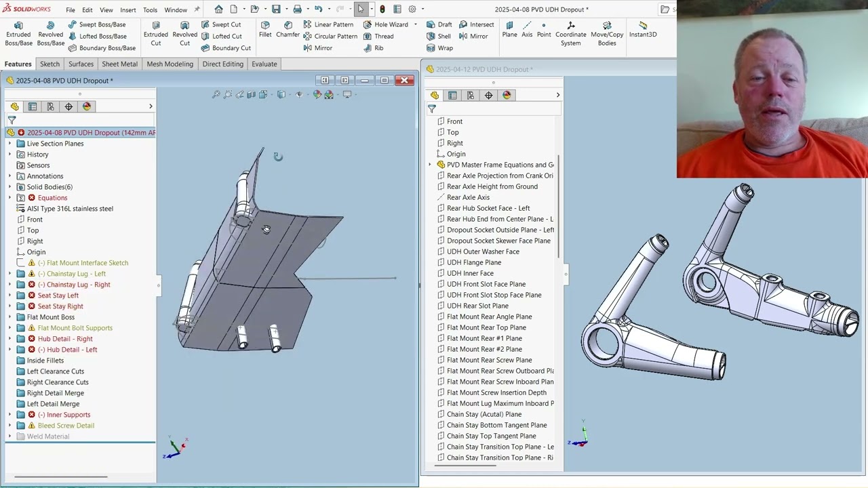The width and height of the screenshot is (868, 488).
Task: Expand the Live Section Planes folder
Action: tap(9, 144)
